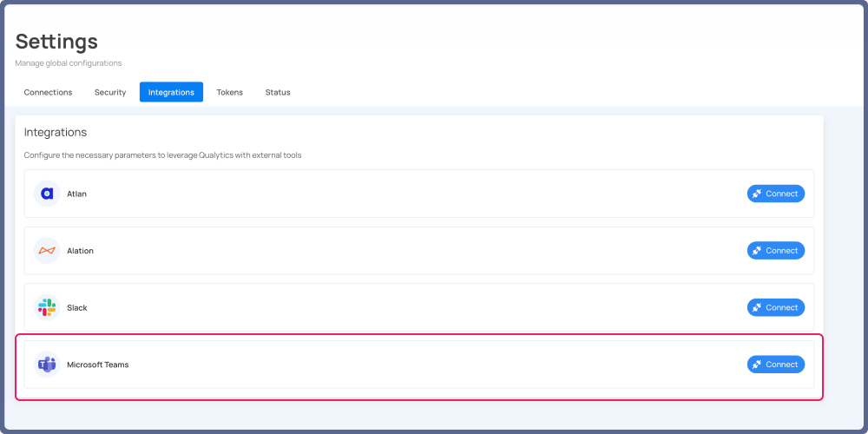The width and height of the screenshot is (868, 434).
Task: Select the Integrations tab
Action: (x=171, y=93)
